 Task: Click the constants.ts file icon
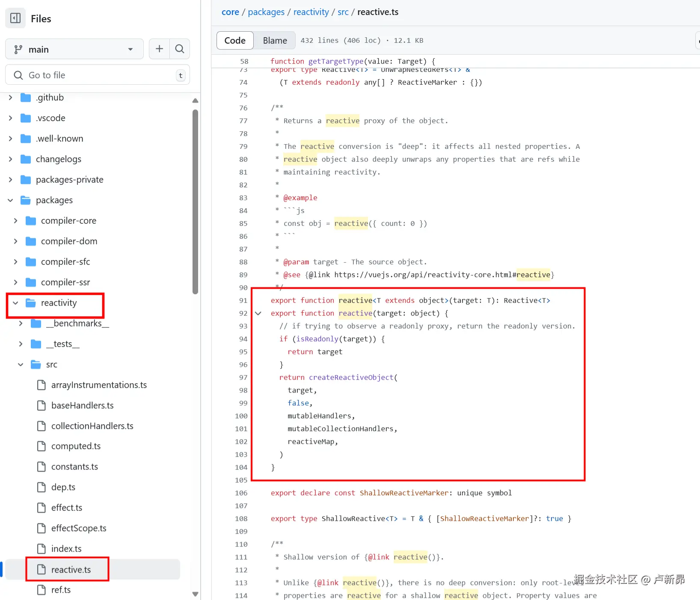coord(42,467)
